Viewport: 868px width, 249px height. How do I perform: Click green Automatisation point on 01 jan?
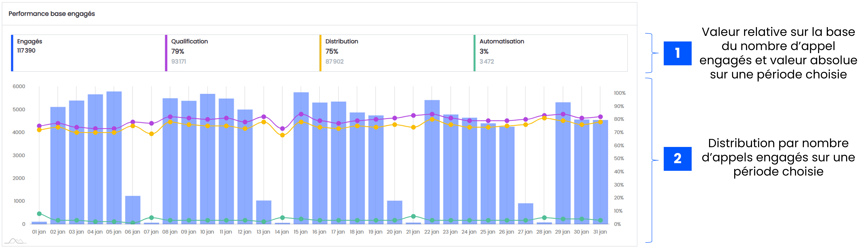[39, 214]
